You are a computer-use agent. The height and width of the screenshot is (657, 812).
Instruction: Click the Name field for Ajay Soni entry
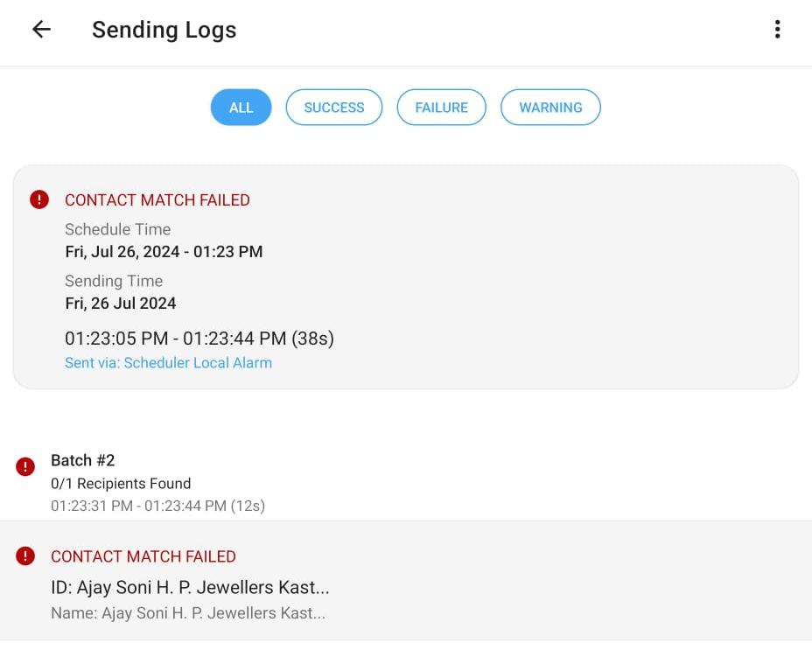click(189, 612)
